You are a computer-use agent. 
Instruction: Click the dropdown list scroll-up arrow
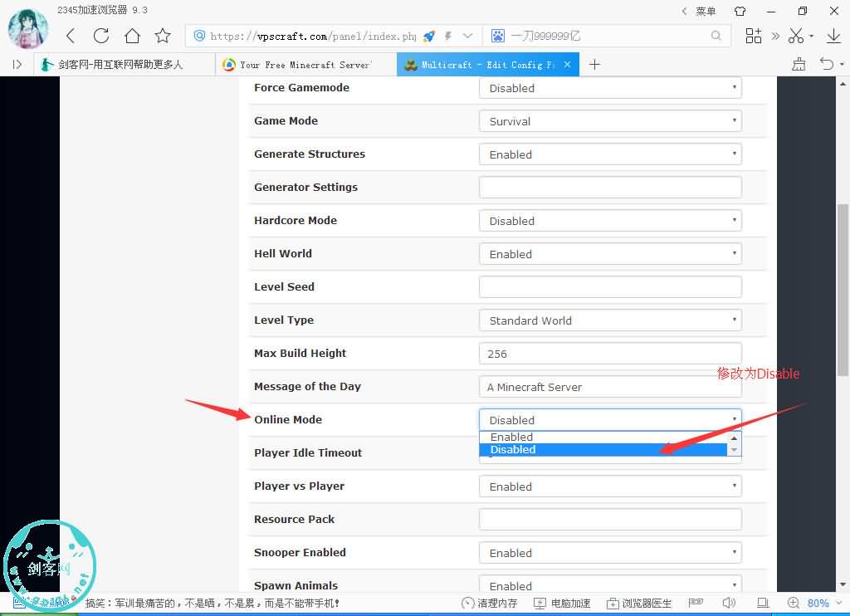tap(734, 438)
